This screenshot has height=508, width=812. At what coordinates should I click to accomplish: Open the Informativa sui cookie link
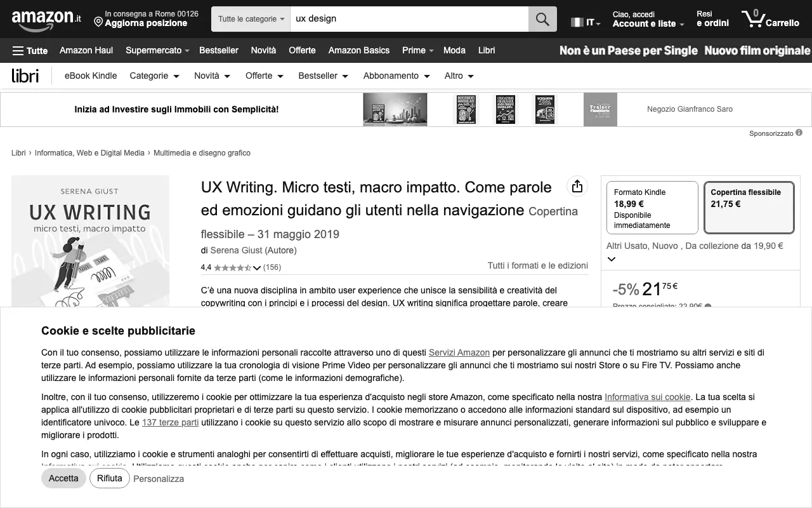coord(647,397)
